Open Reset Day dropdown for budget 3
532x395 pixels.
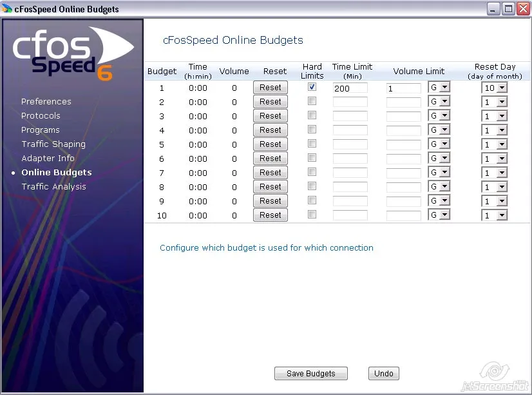[495, 117]
